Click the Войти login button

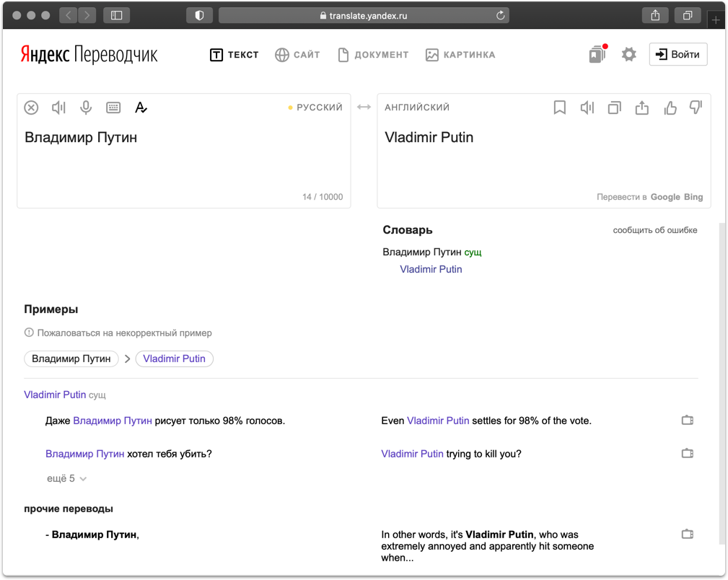(x=677, y=54)
